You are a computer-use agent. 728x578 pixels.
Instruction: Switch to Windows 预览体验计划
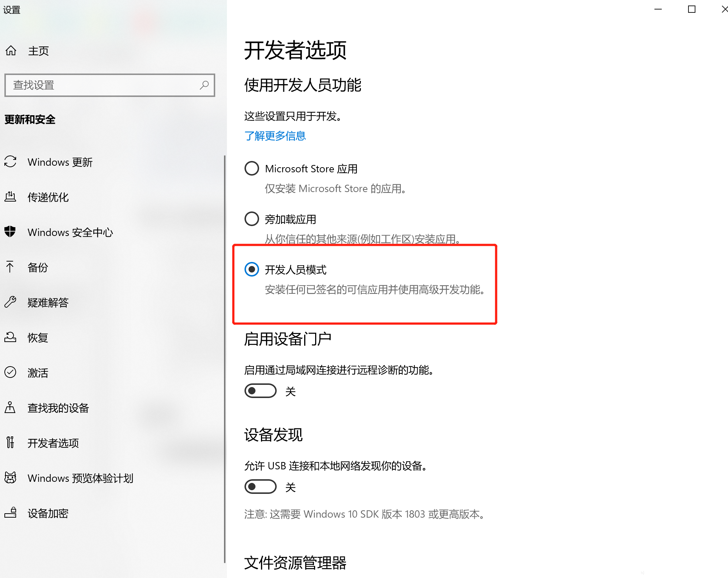pos(80,478)
